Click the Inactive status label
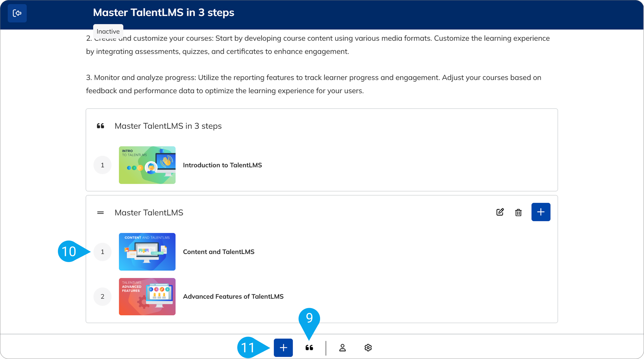The height and width of the screenshot is (359, 644). click(x=108, y=31)
